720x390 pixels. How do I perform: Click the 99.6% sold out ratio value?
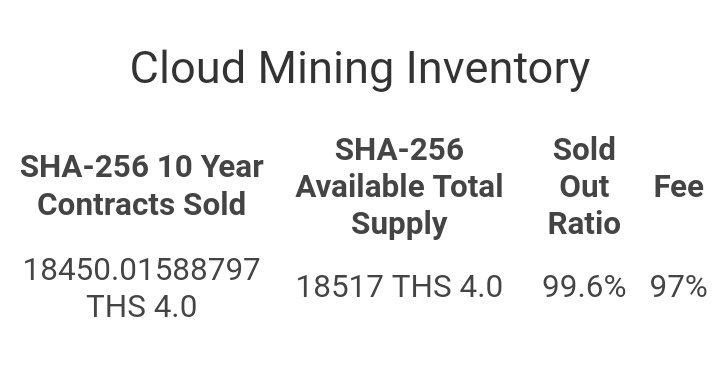tap(584, 287)
